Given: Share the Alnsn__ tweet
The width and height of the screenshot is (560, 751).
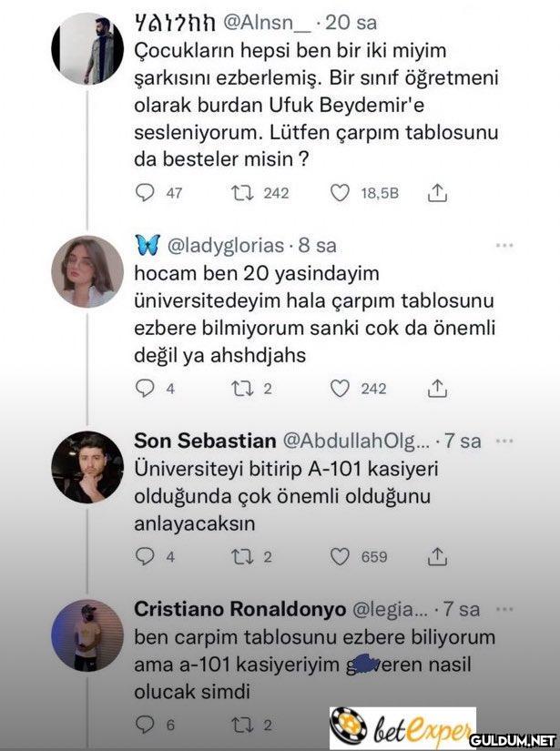Looking at the screenshot, I should point(438,192).
